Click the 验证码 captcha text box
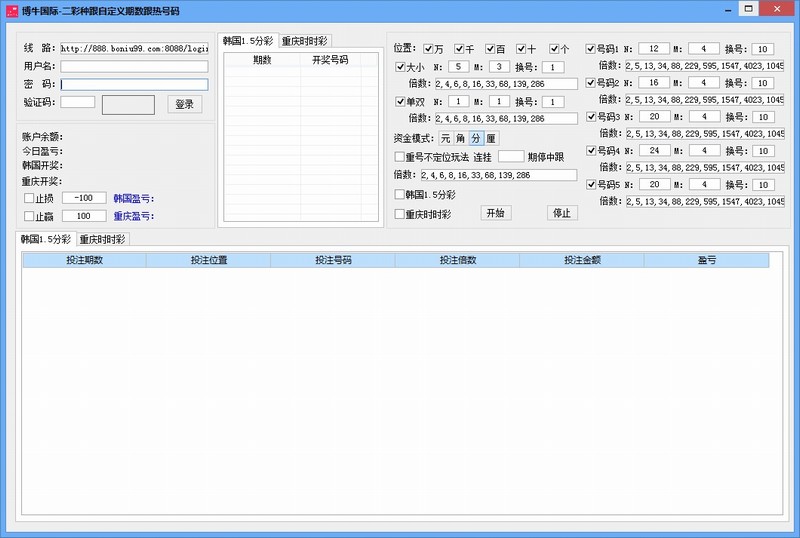 (x=78, y=102)
